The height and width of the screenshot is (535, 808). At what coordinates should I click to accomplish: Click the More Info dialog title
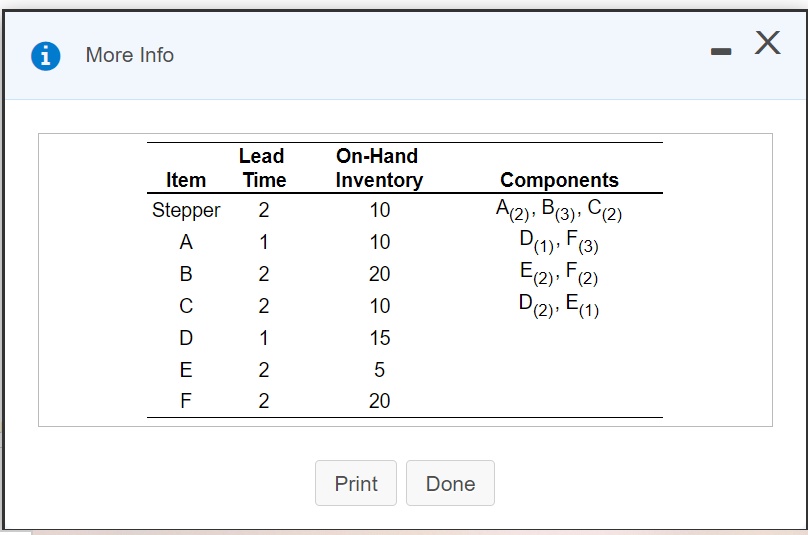point(130,56)
